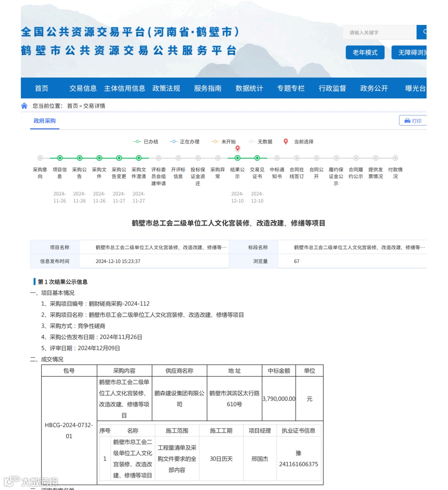The width and height of the screenshot is (448, 490).
Task: Click the 打印 print button
Action: coord(413,121)
